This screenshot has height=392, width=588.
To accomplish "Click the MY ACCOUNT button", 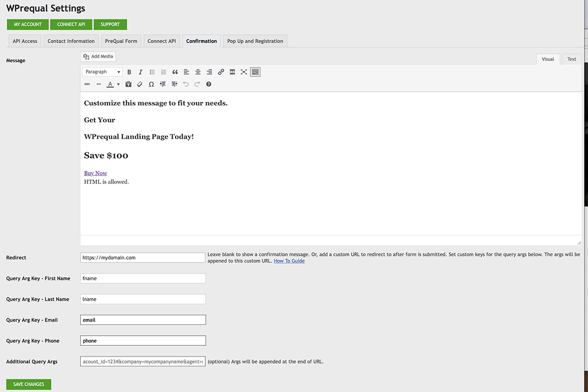I will 28,24.
